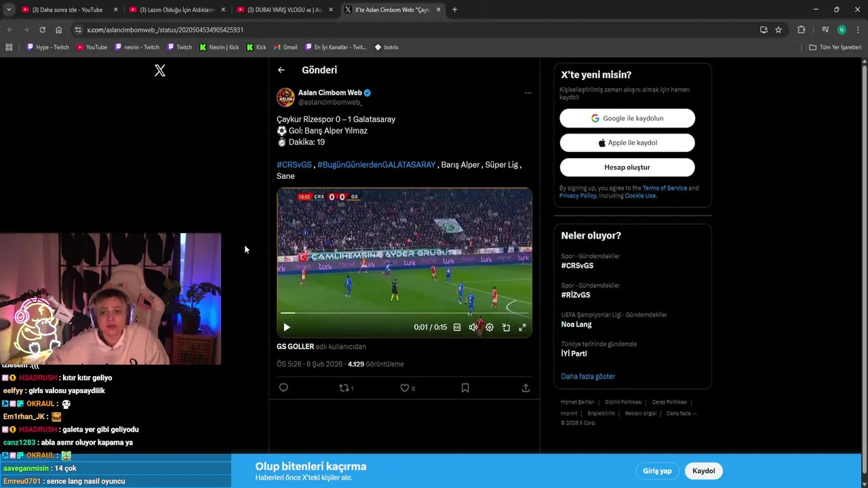Image resolution: width=868 pixels, height=488 pixels.
Task: Enable picture-in-picture for the video
Action: tap(506, 327)
